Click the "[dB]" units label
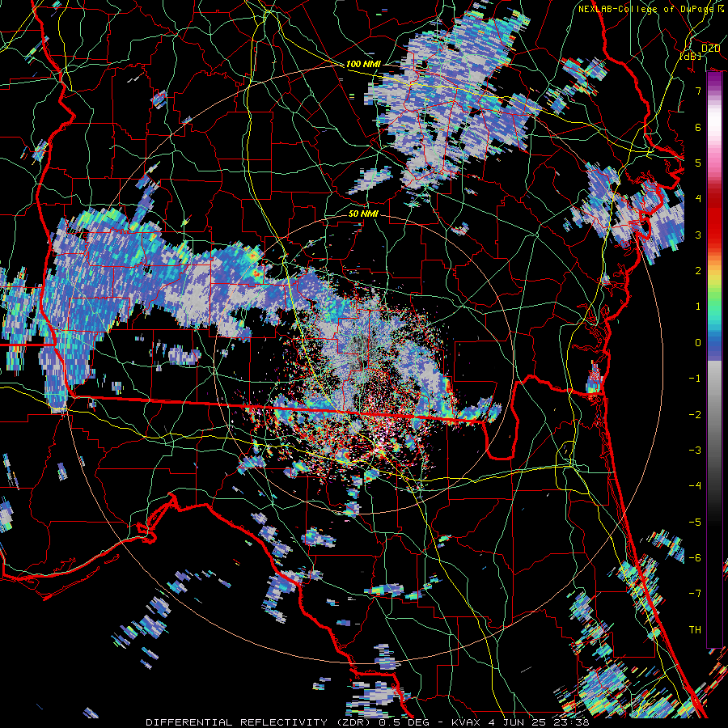The image size is (728, 728). 691,56
